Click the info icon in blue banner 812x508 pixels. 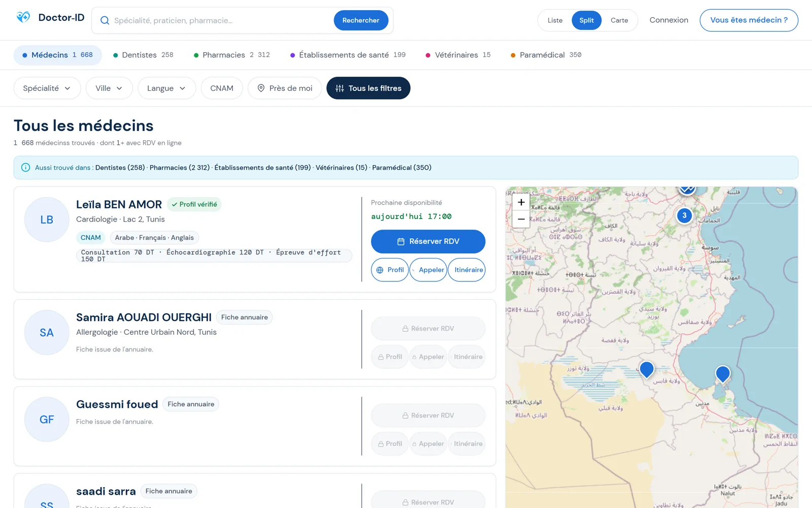click(26, 168)
